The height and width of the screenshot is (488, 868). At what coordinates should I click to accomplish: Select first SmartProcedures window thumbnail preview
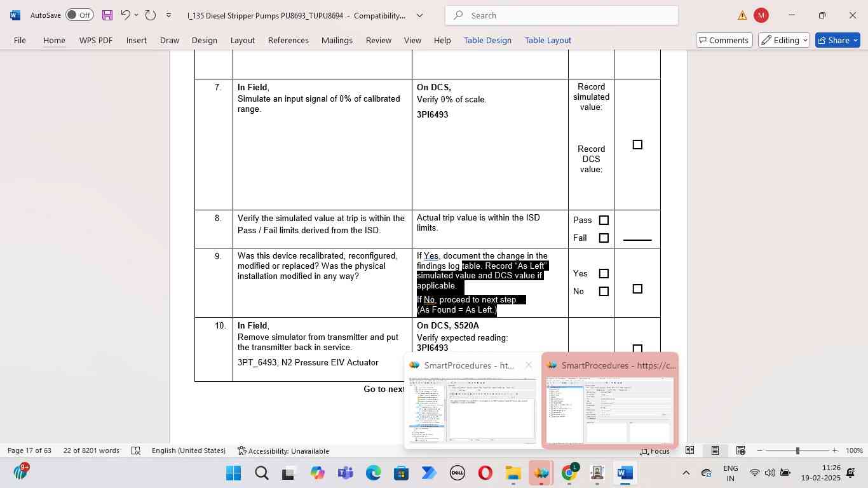(x=472, y=410)
